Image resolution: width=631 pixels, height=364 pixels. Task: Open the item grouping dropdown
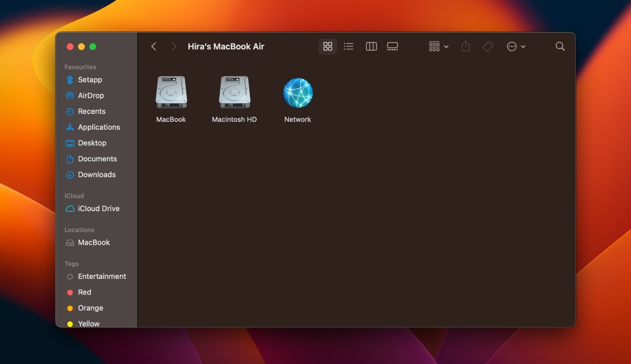tap(437, 46)
